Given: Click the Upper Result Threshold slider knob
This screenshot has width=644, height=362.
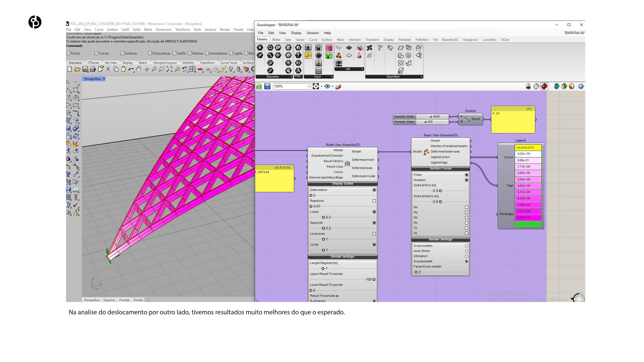Looking at the screenshot, I should 374,280.
